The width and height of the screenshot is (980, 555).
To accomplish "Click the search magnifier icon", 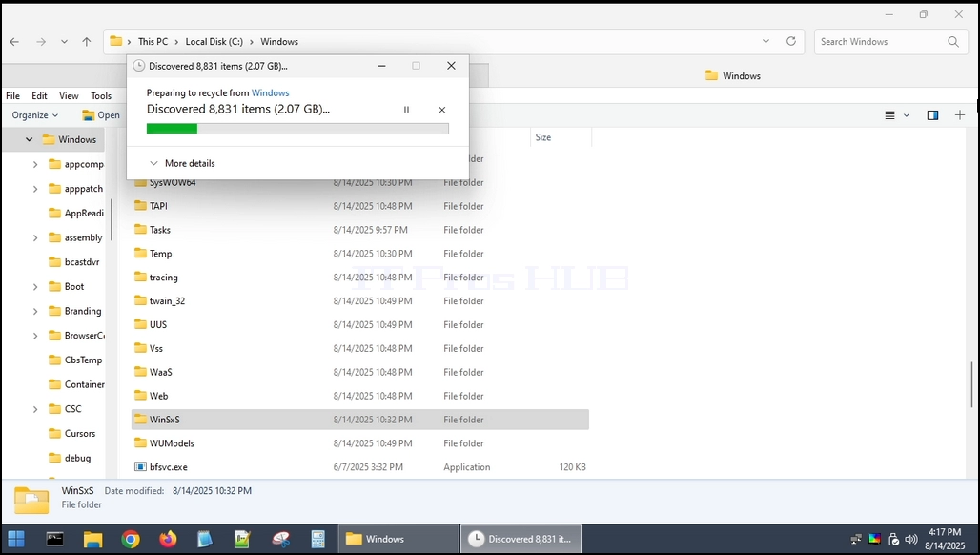I will click(953, 41).
